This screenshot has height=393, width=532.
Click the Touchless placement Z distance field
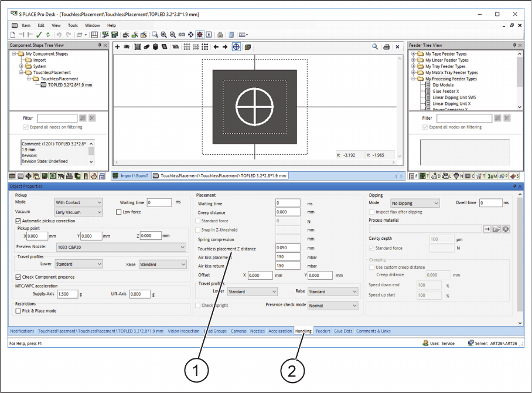coord(288,248)
